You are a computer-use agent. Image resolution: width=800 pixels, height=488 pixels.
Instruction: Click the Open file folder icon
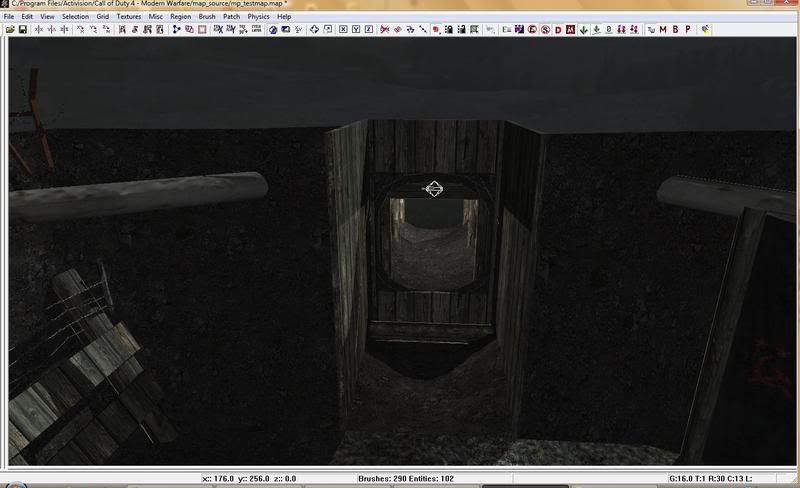(10, 30)
